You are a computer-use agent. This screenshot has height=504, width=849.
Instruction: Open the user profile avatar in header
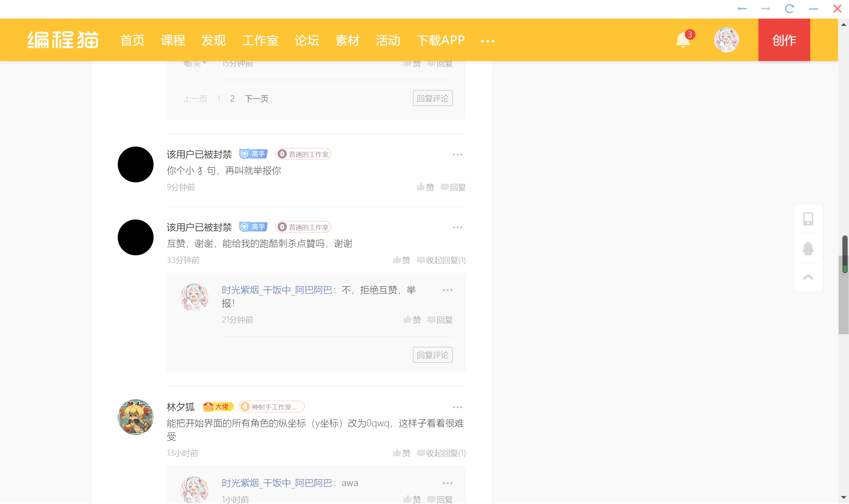point(726,40)
